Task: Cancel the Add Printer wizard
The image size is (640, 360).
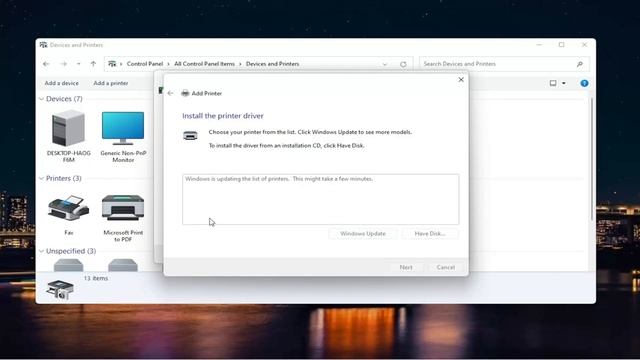Action: pyautogui.click(x=445, y=267)
